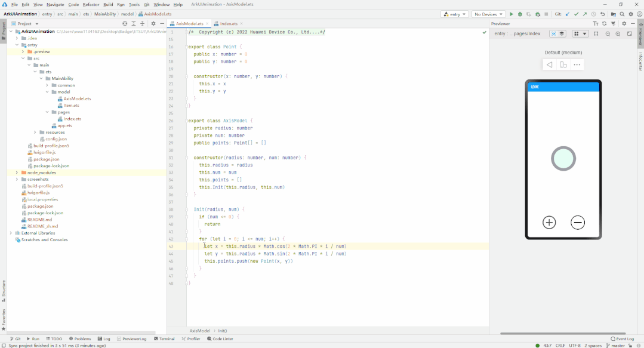The height and width of the screenshot is (348, 644).
Task: Push commits using the Git arrow icon
Action: (x=585, y=14)
